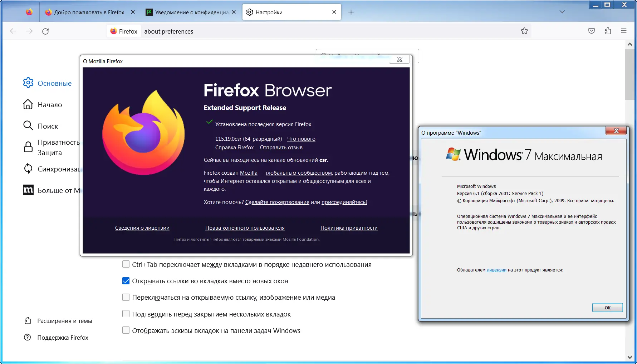
Task: Click the Поддержка Firefox help icon
Action: coord(28,338)
